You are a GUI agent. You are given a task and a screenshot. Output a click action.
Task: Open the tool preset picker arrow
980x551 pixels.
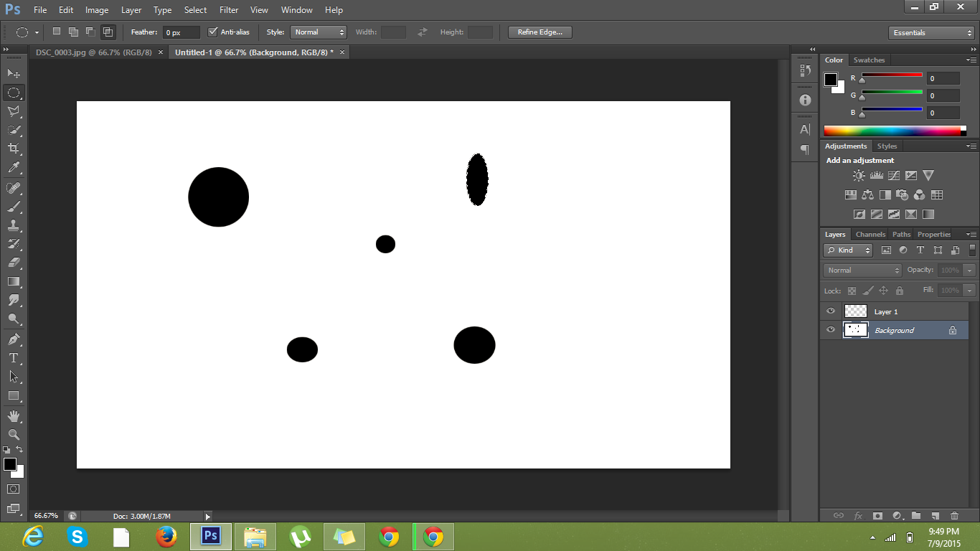37,32
